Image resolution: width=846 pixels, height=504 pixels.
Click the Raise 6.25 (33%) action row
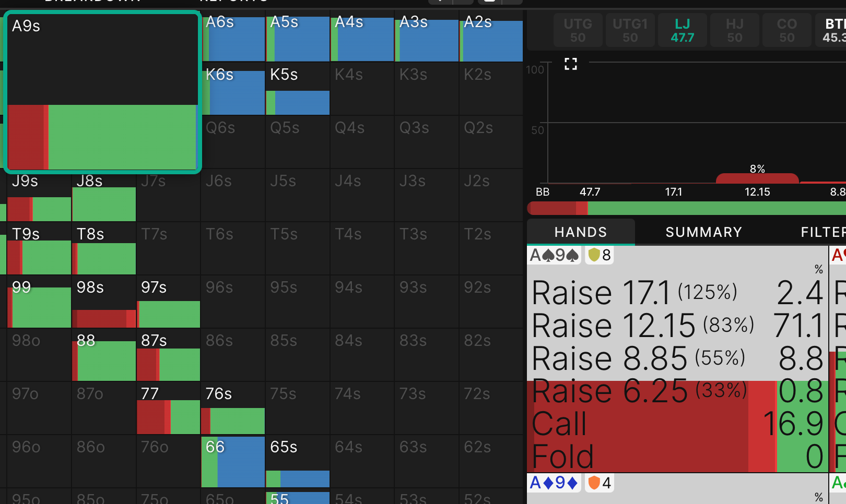pos(677,391)
